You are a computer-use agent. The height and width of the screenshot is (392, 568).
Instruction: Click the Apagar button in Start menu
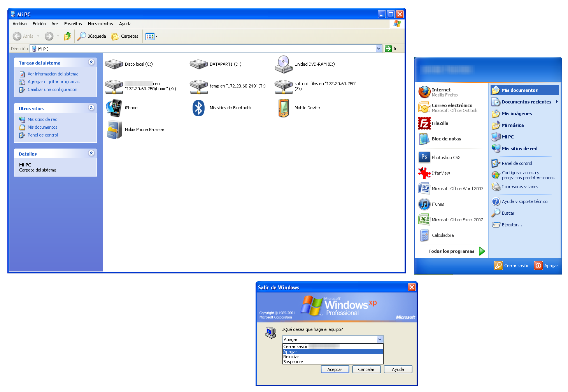[x=546, y=266]
